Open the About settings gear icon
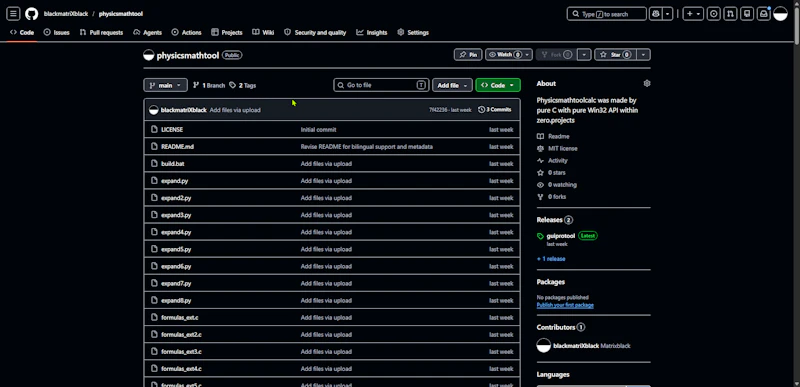800x387 pixels. point(647,83)
